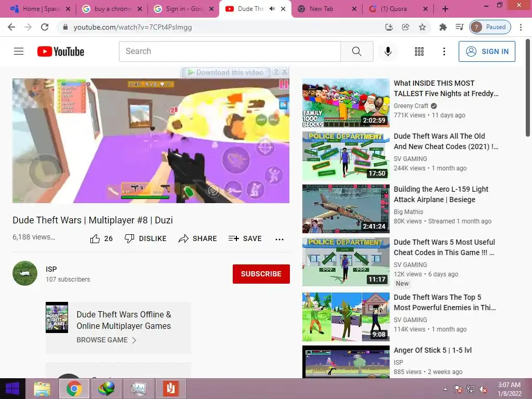532x399 pixels.
Task: Open Chrome extensions puzzle icon
Action: [x=443, y=27]
